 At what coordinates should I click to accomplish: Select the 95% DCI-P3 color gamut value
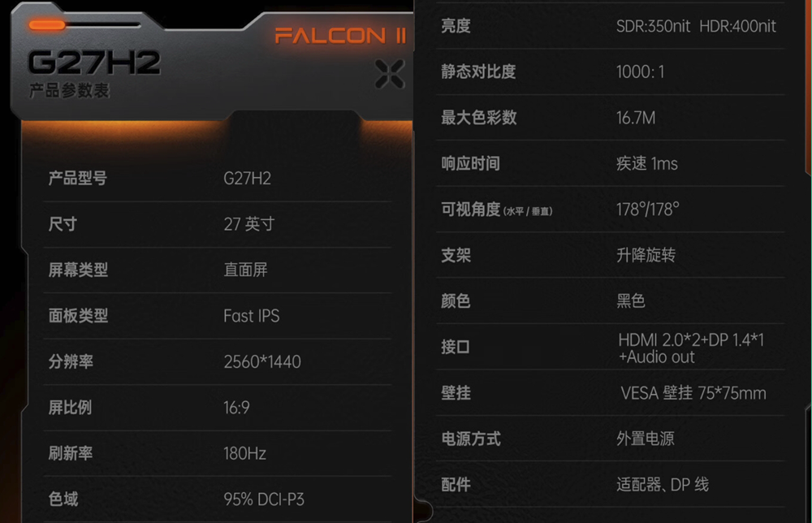[263, 499]
